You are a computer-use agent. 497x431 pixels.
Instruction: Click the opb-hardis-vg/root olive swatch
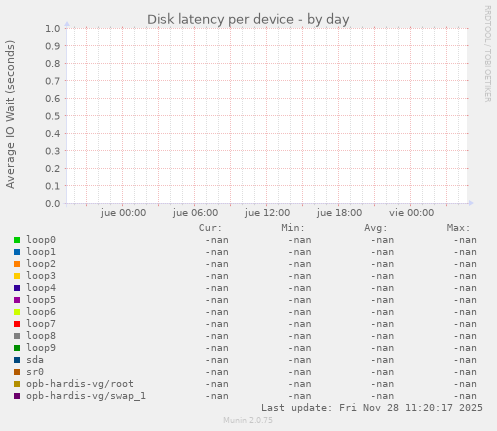(17, 384)
